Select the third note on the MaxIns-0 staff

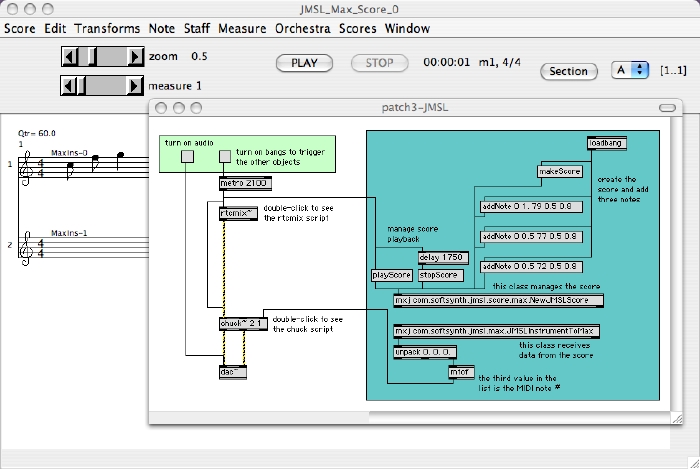(x=119, y=161)
